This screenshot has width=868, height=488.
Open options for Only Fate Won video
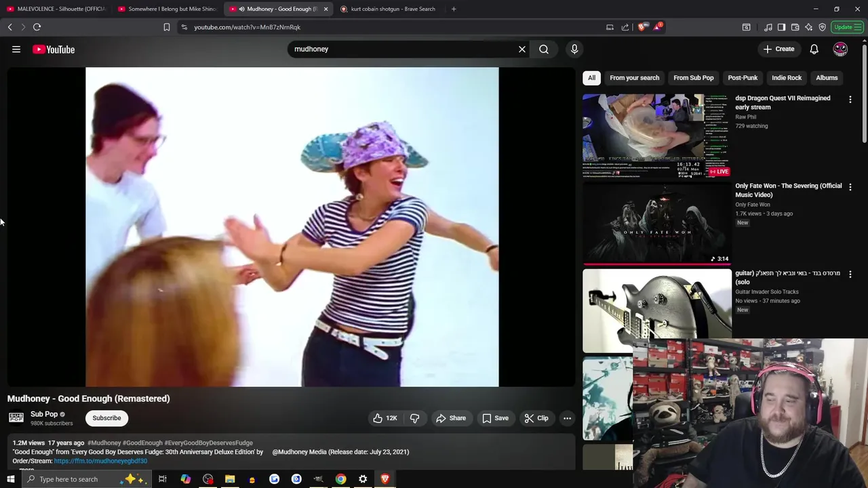coord(850,187)
